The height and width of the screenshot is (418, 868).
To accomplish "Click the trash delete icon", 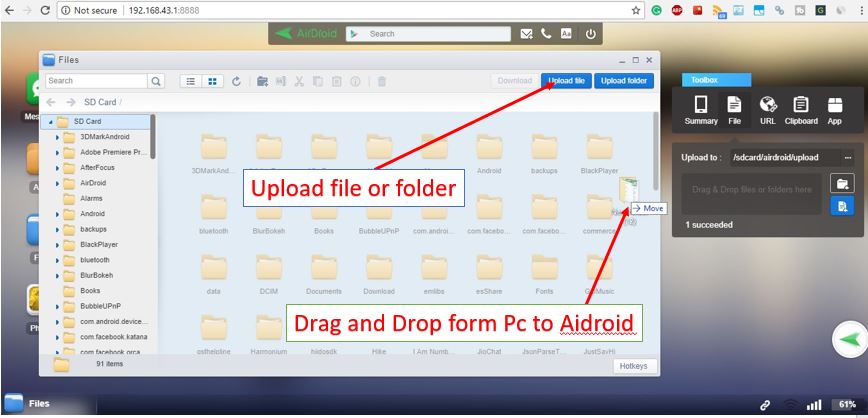I will (x=381, y=81).
